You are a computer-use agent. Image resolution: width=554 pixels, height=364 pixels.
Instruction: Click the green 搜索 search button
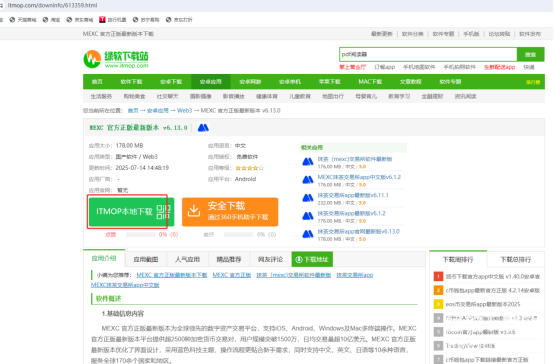pyautogui.click(x=530, y=54)
